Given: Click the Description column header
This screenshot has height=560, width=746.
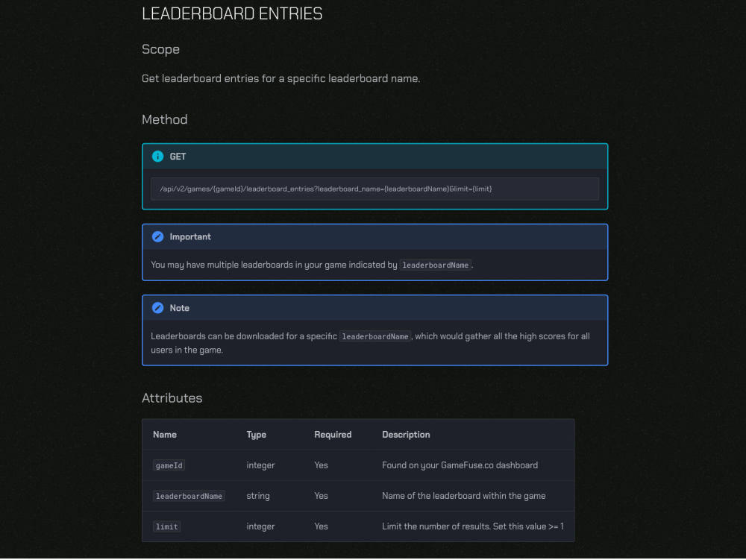Looking at the screenshot, I should click(x=406, y=435).
